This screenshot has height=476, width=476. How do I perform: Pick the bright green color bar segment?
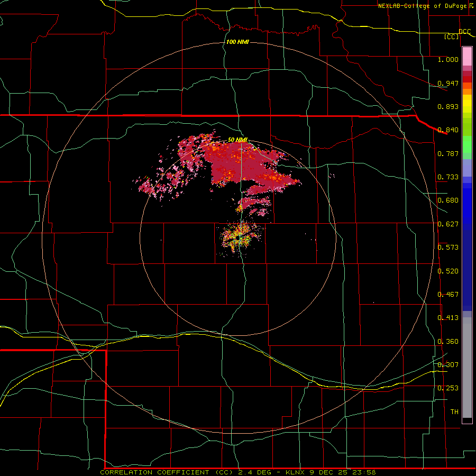click(x=467, y=144)
